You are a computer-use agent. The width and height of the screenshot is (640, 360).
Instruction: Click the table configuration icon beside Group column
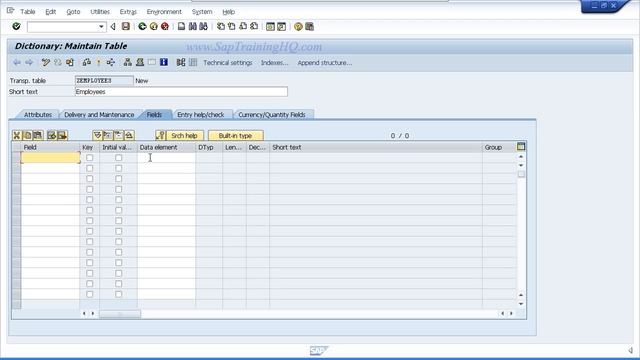pos(521,147)
